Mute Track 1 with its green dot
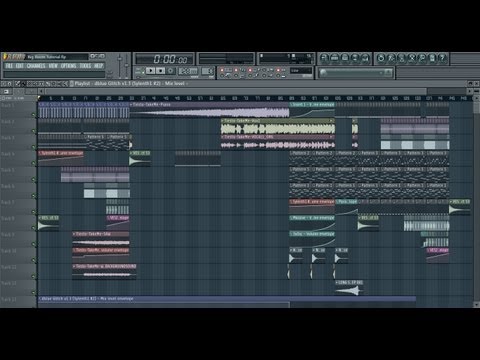The height and width of the screenshot is (360, 480). (33, 115)
